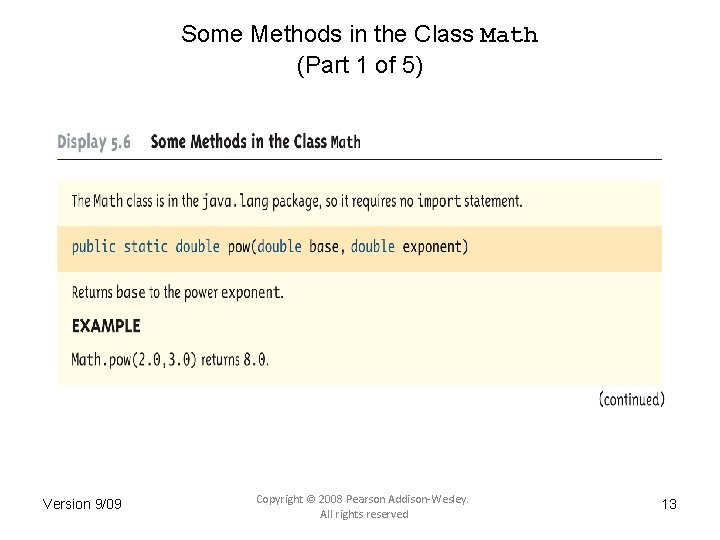The image size is (720, 540).
Task: Click the 'EXAMPLE' heading
Action: click(106, 326)
